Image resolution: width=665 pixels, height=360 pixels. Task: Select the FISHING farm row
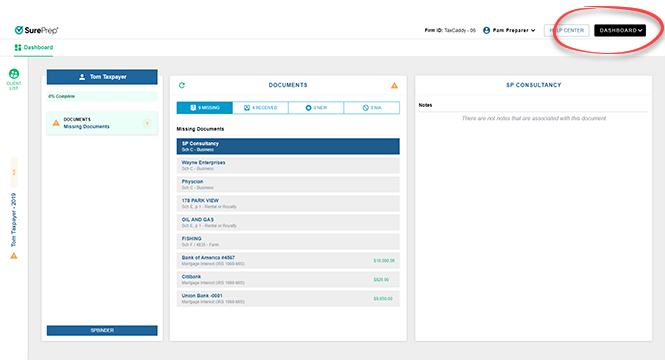[x=288, y=241]
